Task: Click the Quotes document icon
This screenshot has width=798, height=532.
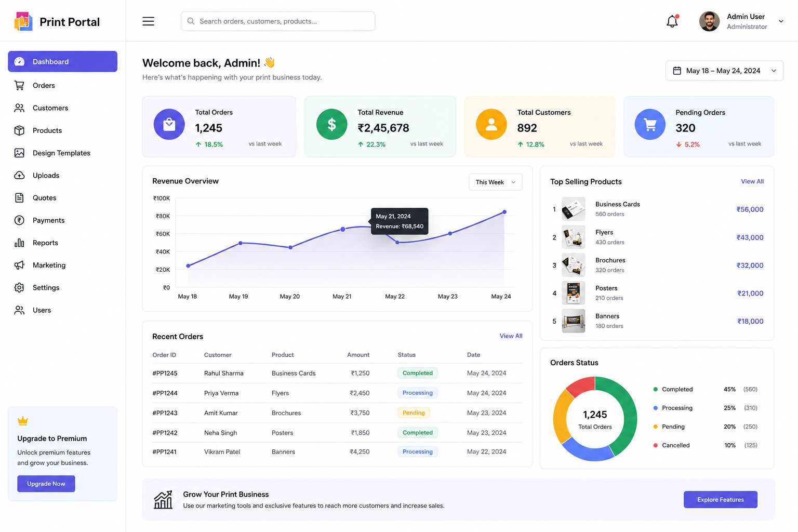Action: 19,197
